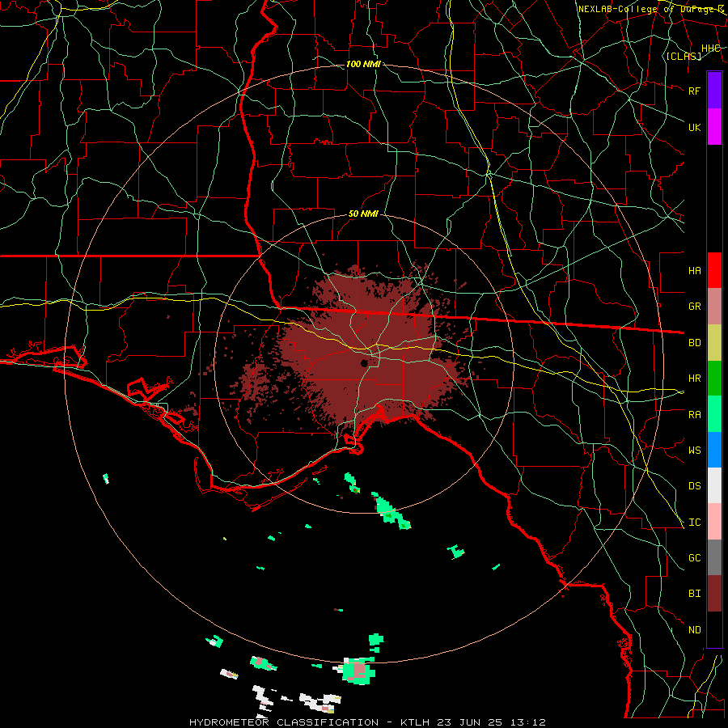This screenshot has width=728, height=728.
Task: Click the "ND" legend label
Action: (x=695, y=630)
